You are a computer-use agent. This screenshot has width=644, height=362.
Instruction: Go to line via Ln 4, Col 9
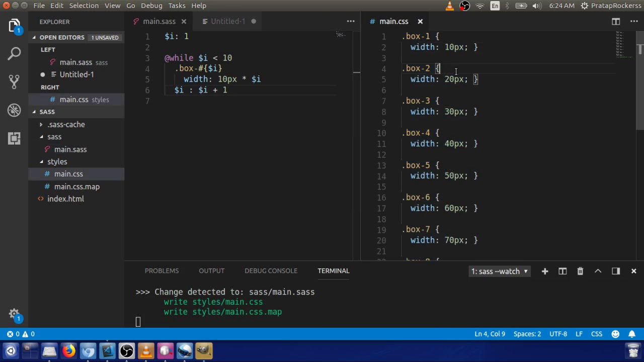[x=490, y=334]
